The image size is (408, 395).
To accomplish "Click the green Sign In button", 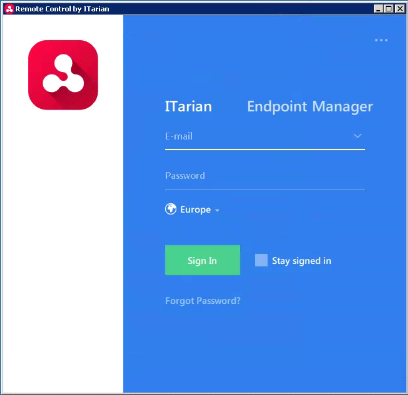I will pos(202,260).
